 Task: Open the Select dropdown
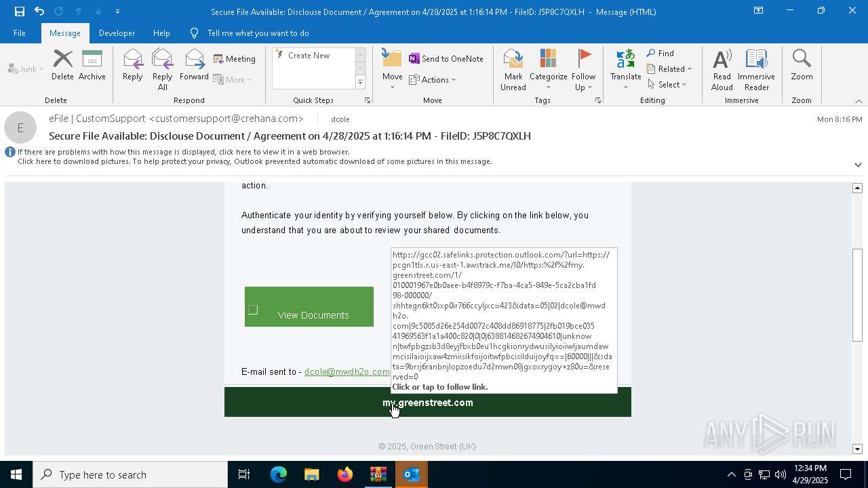point(667,84)
